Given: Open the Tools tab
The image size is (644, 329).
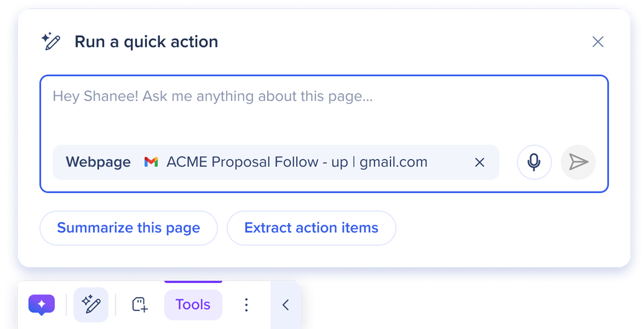Looking at the screenshot, I should tap(193, 305).
